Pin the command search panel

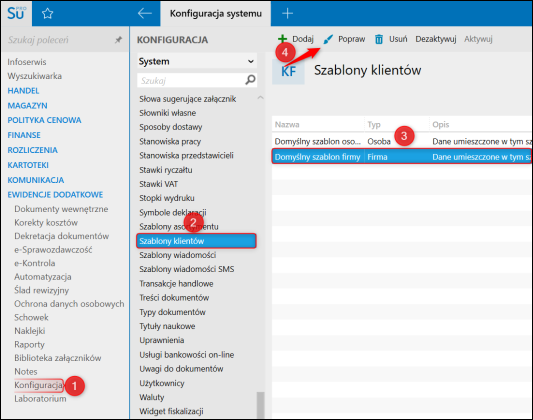(118, 40)
